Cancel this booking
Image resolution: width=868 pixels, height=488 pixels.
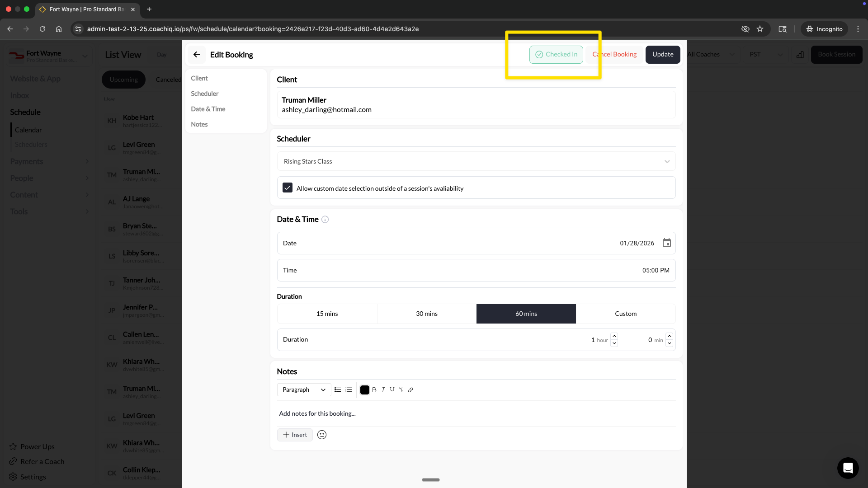614,54
